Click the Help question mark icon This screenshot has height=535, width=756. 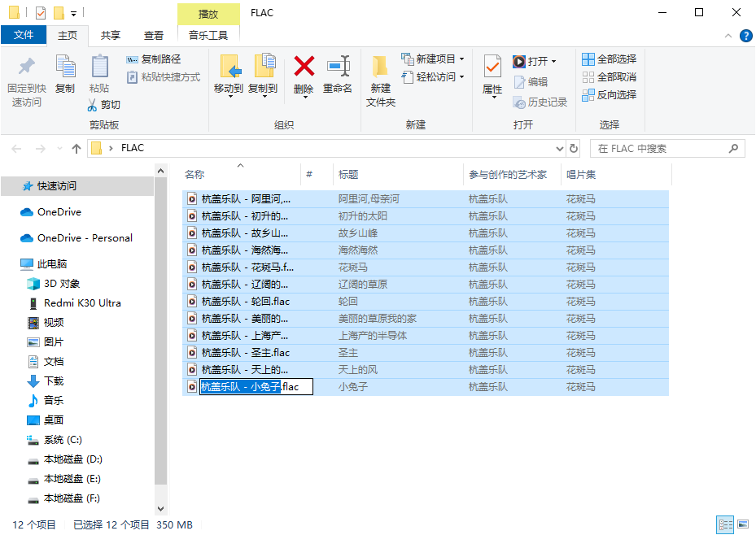(x=745, y=36)
